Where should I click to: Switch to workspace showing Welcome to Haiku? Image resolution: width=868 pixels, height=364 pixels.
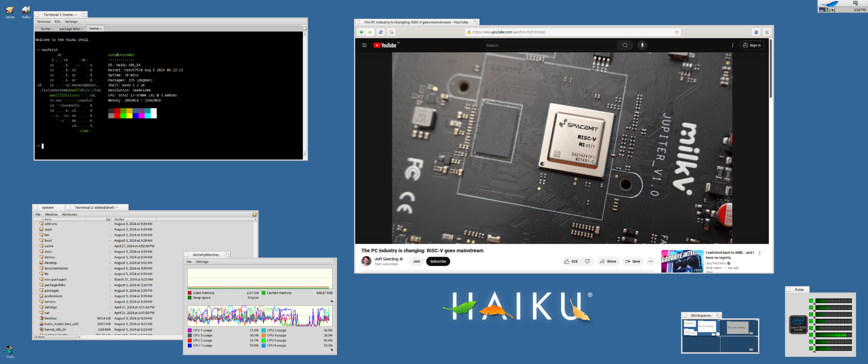coord(739,327)
